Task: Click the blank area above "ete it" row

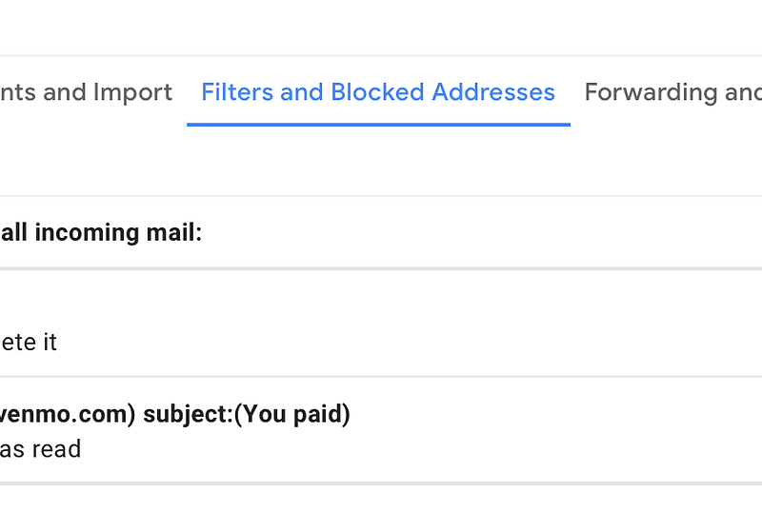Action: tap(381, 299)
